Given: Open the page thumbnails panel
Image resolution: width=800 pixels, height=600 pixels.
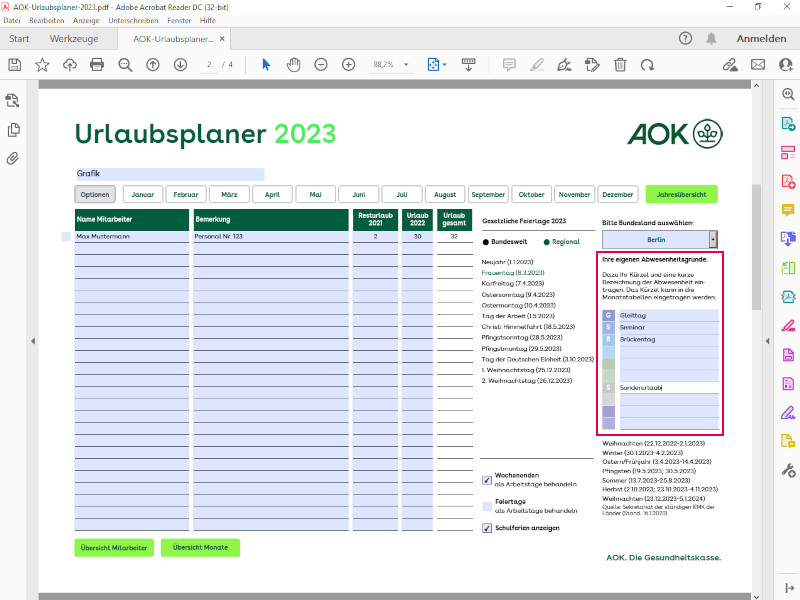Looking at the screenshot, I should 13,130.
